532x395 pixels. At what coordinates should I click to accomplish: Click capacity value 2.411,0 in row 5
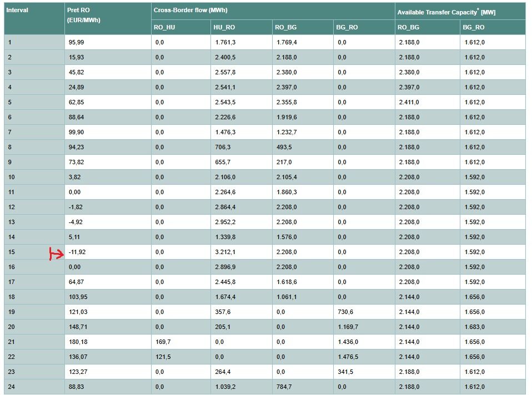[x=408, y=102]
